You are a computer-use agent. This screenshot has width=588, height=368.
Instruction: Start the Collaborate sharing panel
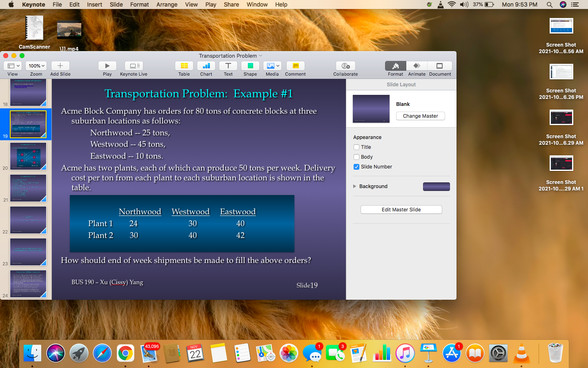pyautogui.click(x=345, y=68)
